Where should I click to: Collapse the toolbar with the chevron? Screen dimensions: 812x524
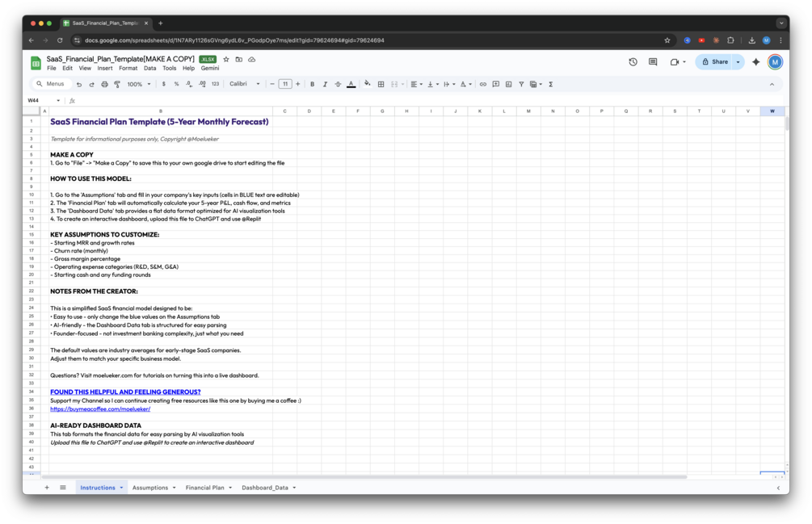(x=772, y=84)
